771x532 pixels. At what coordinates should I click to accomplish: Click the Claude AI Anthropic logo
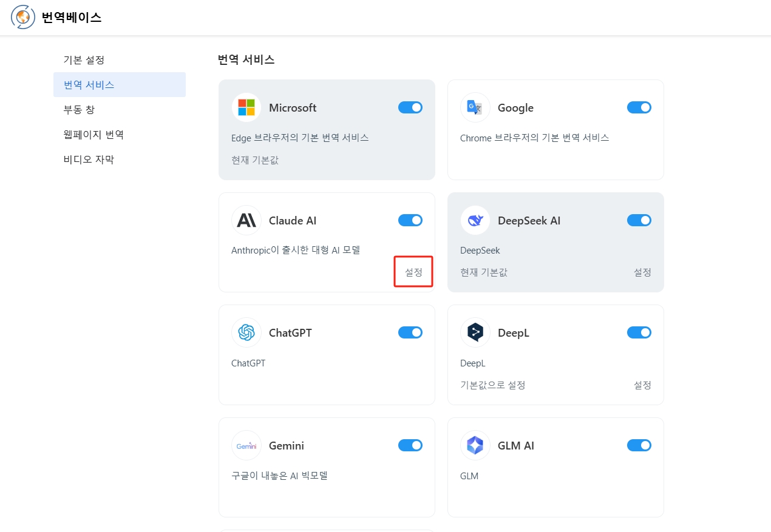click(x=246, y=220)
